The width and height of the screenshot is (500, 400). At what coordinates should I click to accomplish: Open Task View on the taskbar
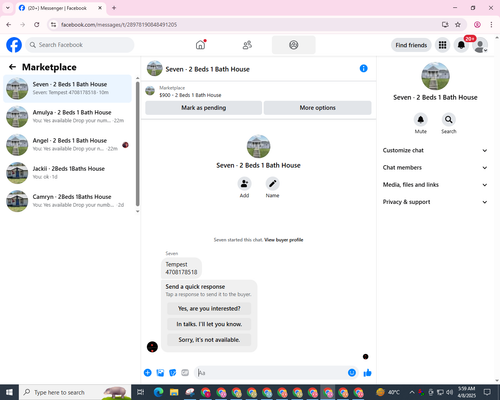point(141,392)
